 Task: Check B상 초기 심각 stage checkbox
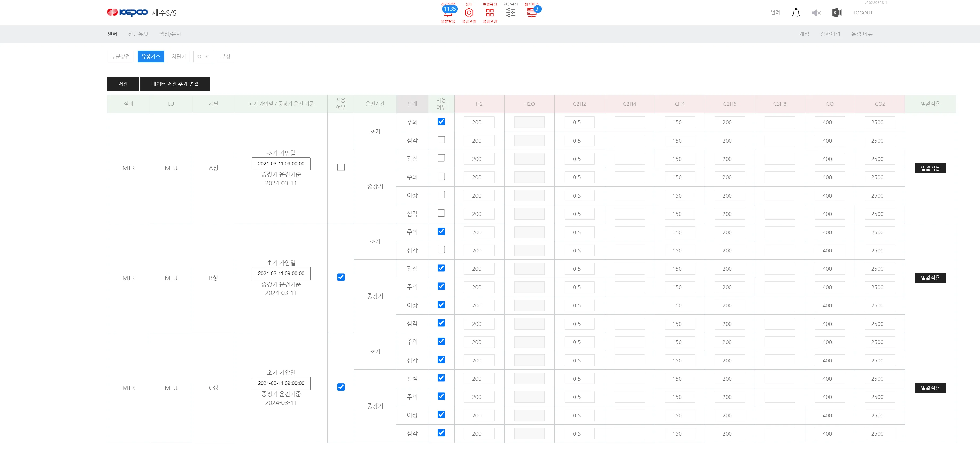[x=441, y=250]
